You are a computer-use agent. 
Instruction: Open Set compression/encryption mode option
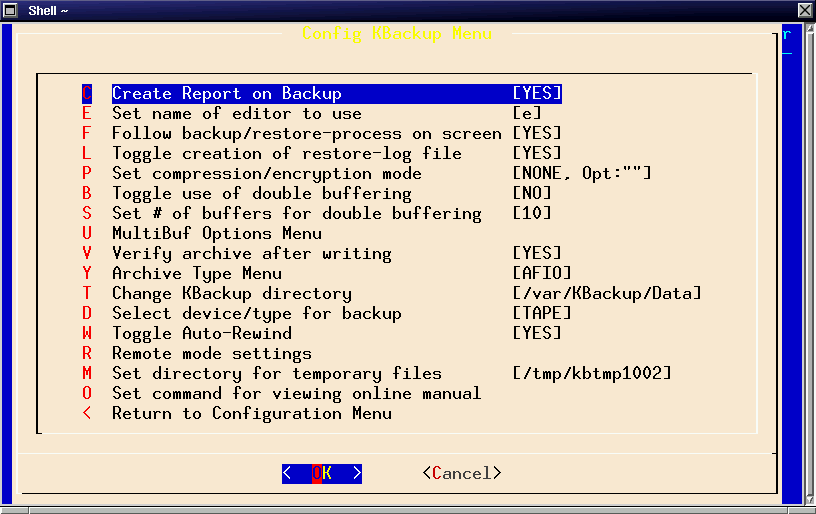click(x=266, y=174)
